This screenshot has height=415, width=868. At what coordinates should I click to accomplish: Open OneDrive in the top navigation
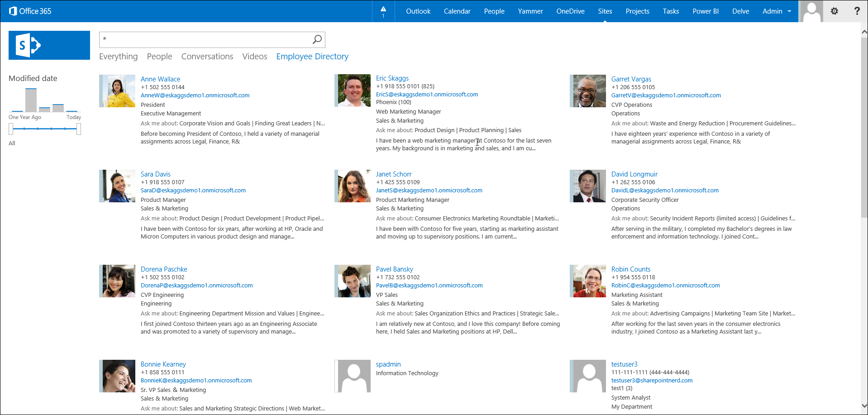click(x=570, y=11)
